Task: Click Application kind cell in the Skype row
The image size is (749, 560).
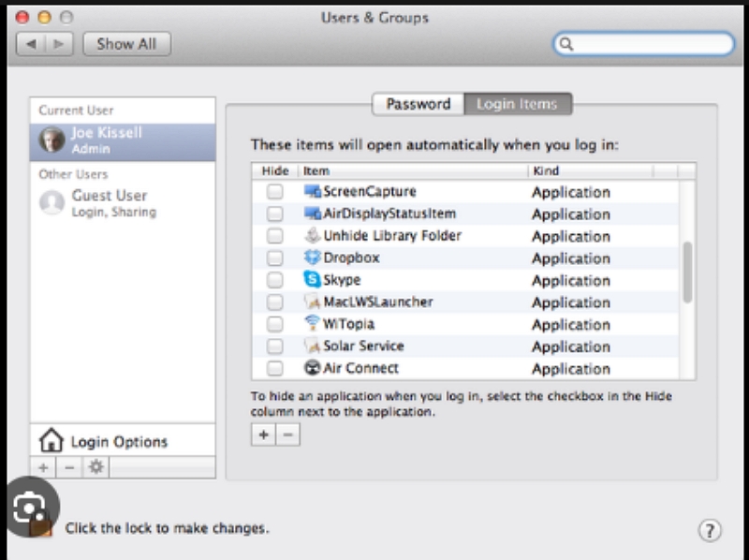Action: coord(571,281)
